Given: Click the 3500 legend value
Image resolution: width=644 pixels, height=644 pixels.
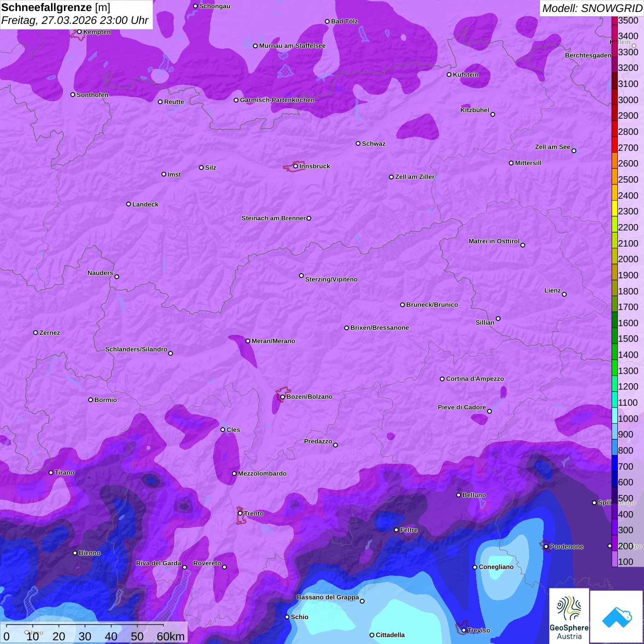Looking at the screenshot, I should [x=628, y=20].
